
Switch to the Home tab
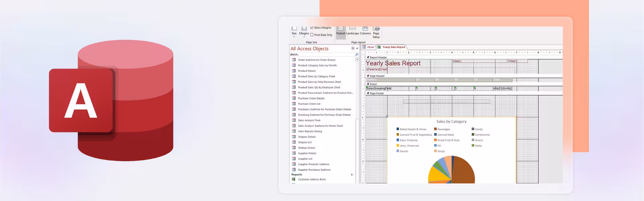(368, 47)
